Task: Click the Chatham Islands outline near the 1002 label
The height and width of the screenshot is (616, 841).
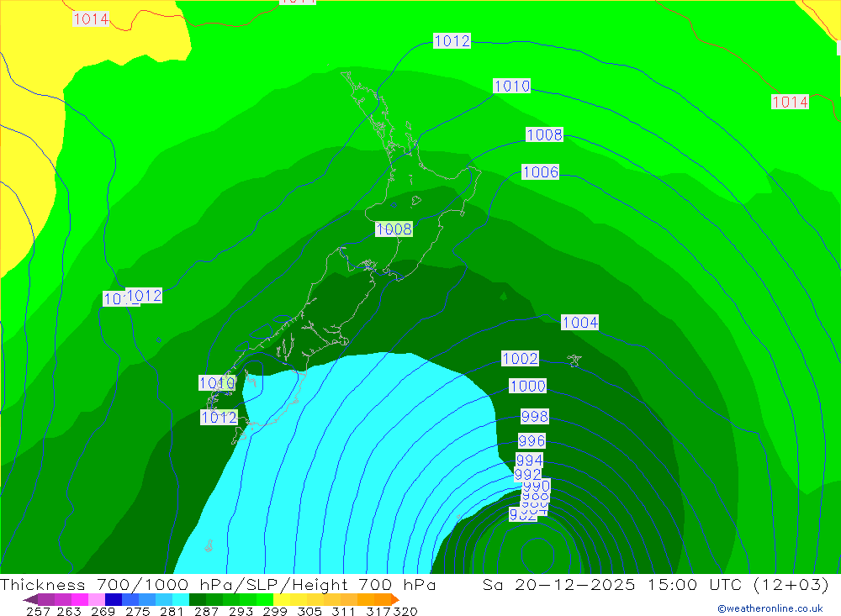Action: point(574,361)
